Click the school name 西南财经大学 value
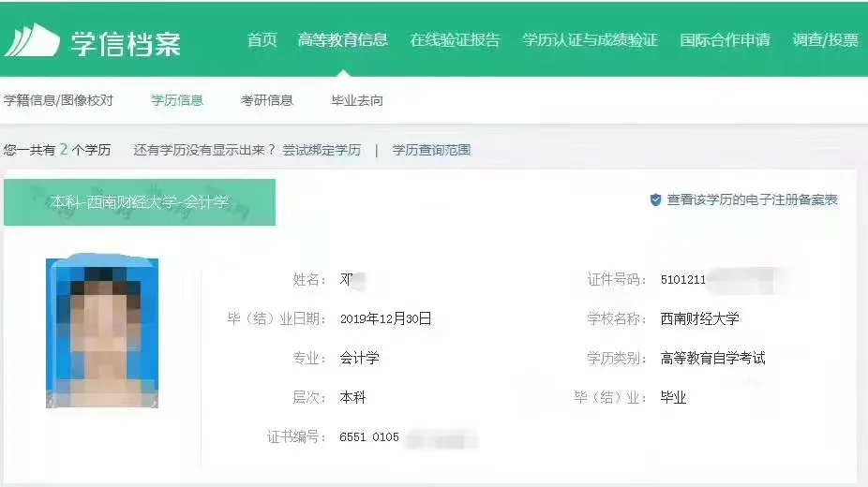868x487 pixels. (699, 319)
